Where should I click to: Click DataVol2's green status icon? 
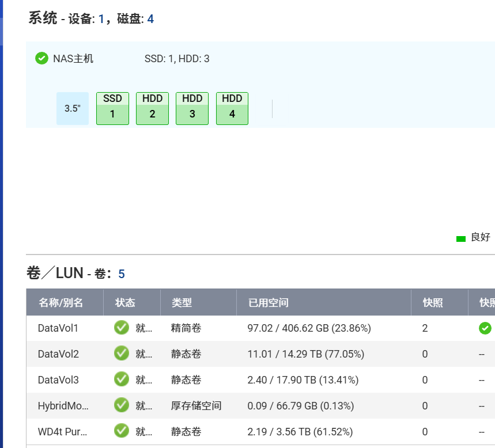[x=121, y=354]
